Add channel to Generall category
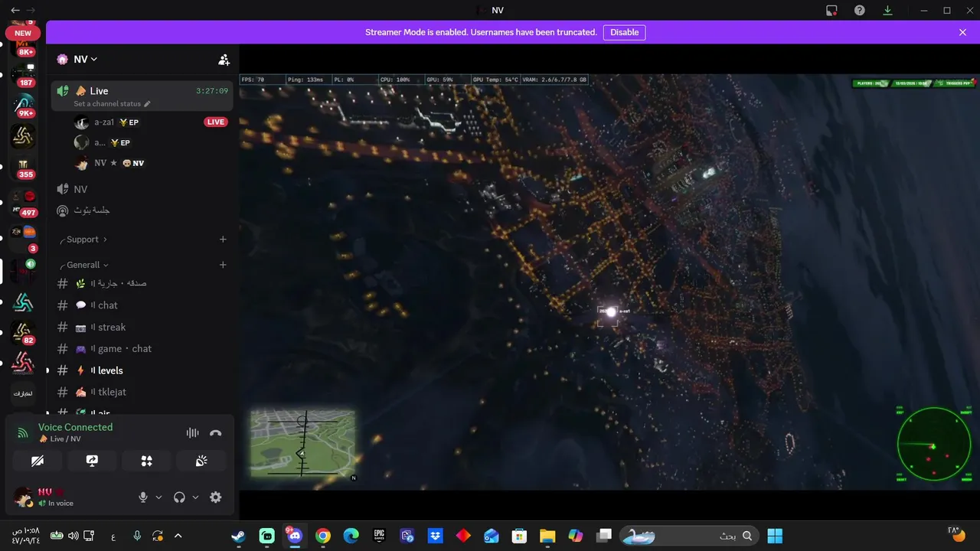This screenshot has height=551, width=980. [223, 265]
